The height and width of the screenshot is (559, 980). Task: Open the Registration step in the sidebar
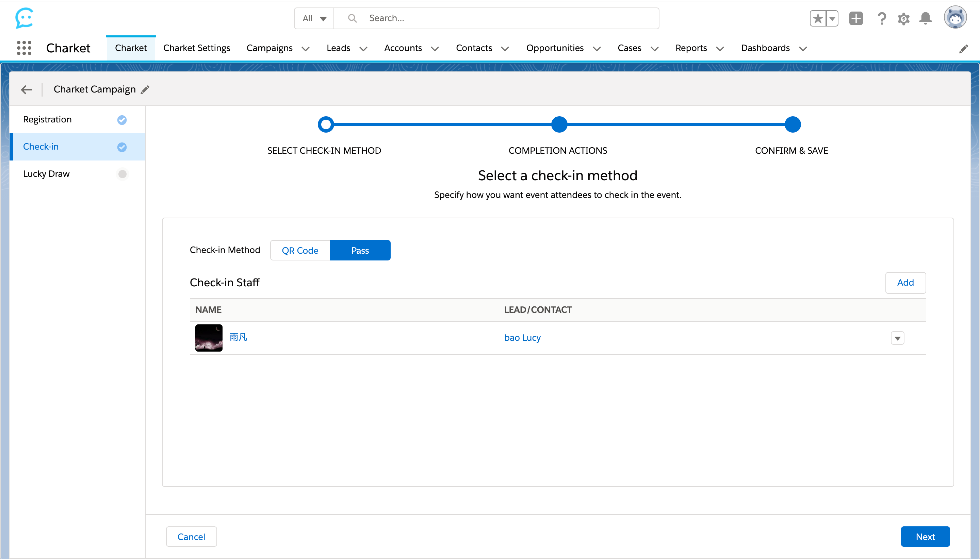pos(47,119)
